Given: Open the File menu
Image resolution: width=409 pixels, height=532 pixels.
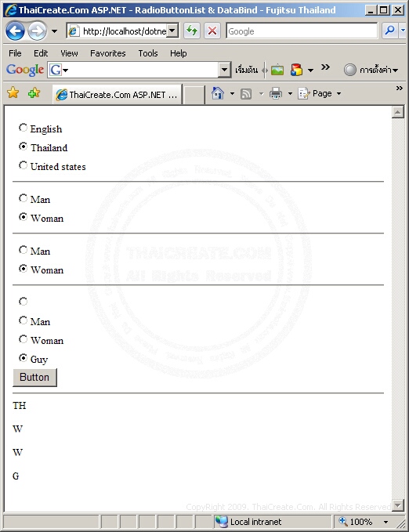Looking at the screenshot, I should 15,53.
